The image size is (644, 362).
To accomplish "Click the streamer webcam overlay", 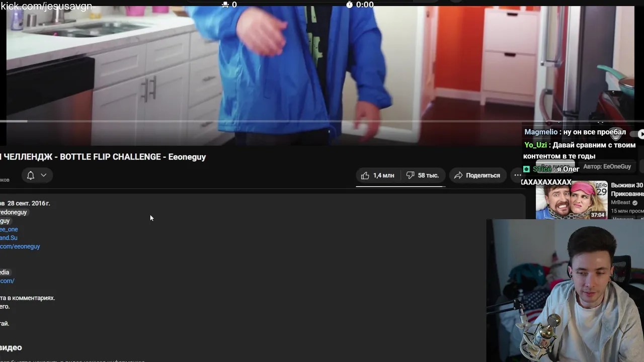I will point(565,291).
